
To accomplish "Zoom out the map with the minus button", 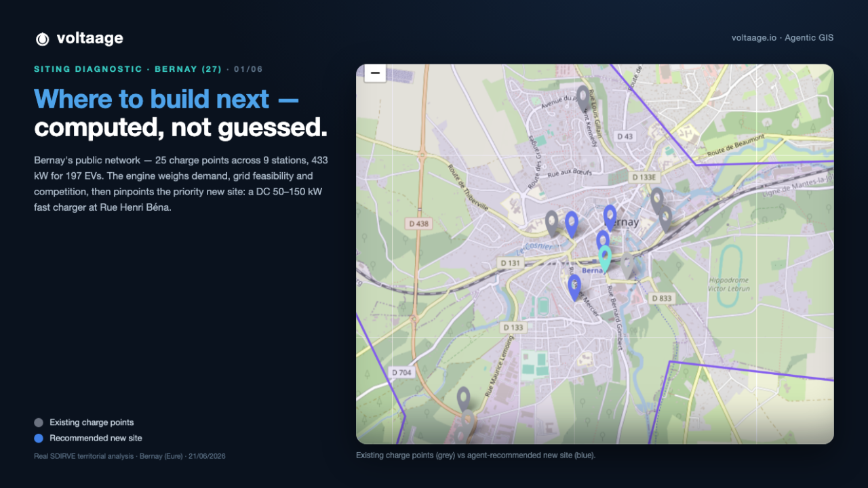I will [375, 73].
